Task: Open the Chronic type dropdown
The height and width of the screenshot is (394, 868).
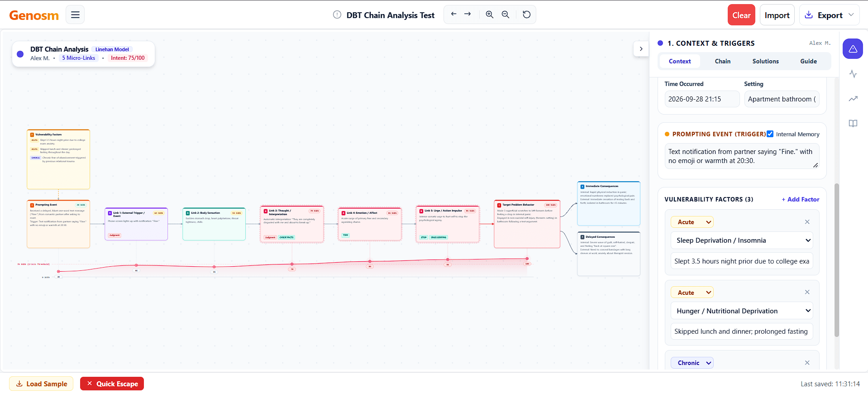Action: tap(692, 363)
